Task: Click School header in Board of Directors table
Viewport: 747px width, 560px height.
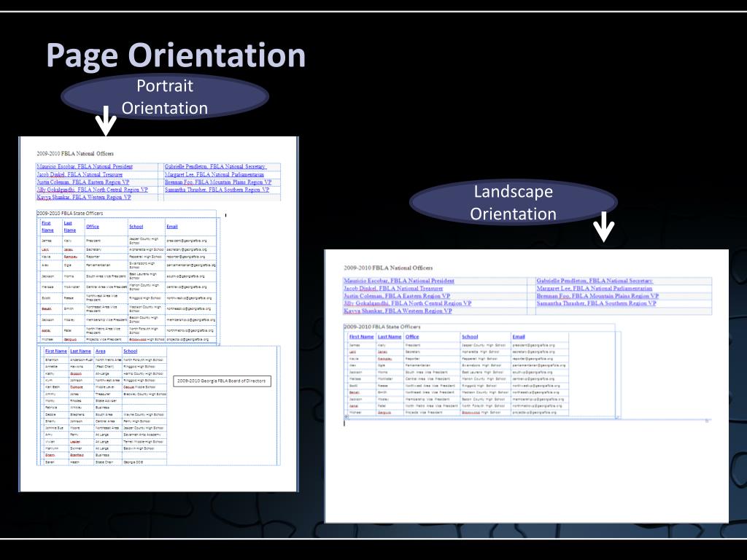Action: point(130,351)
